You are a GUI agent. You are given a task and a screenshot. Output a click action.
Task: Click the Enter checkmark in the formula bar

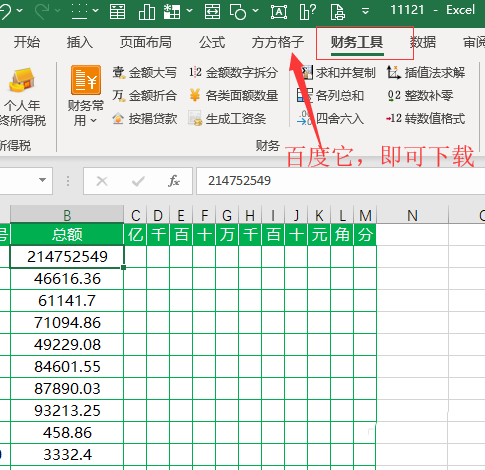[138, 181]
